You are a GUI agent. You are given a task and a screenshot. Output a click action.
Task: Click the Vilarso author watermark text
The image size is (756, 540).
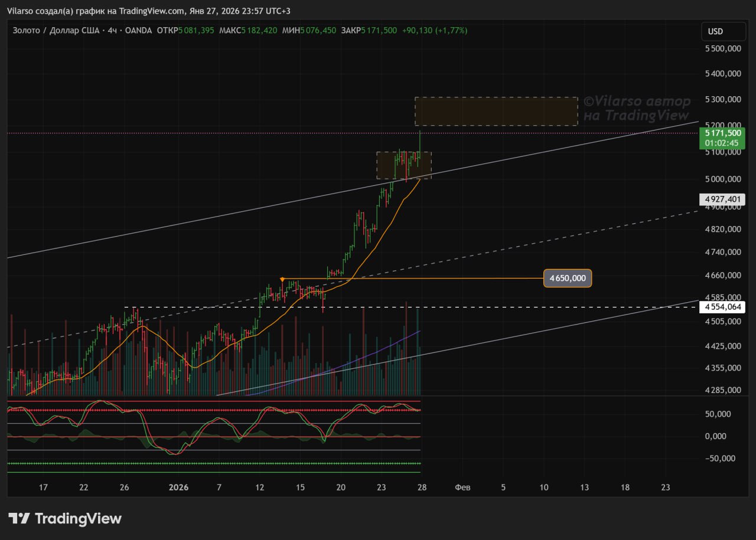pos(637,109)
